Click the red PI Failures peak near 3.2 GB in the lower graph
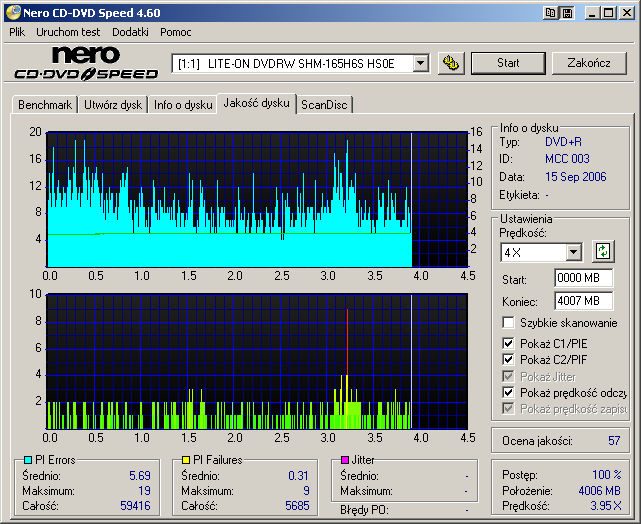The image size is (641, 524). click(347, 342)
